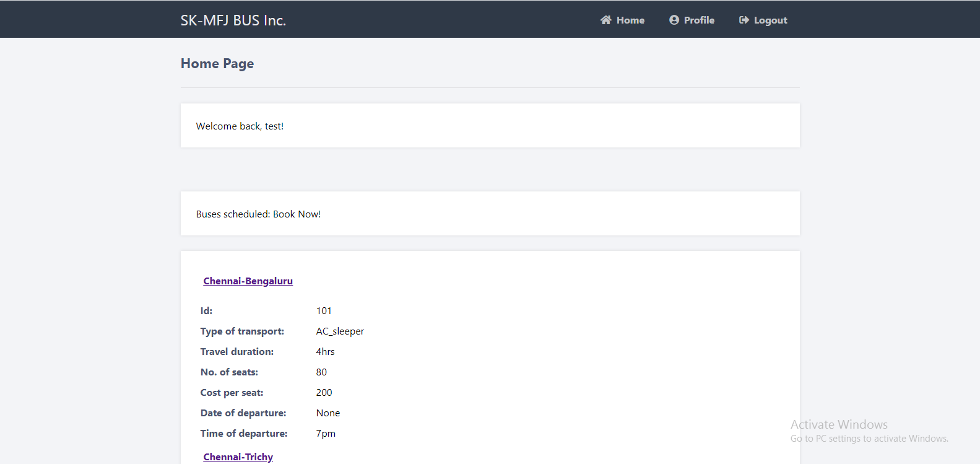Select the Logout nav item
Viewport: 980px width, 464px height.
click(763, 20)
